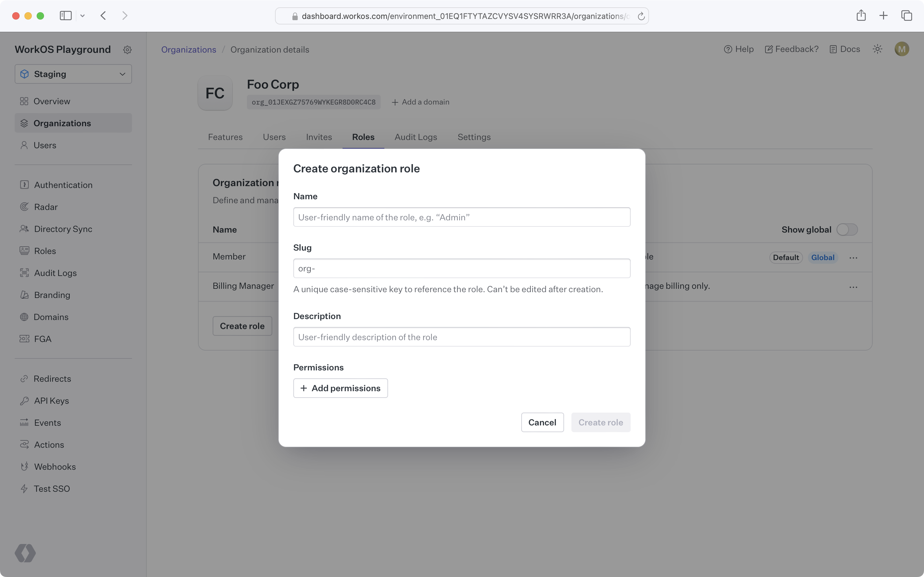Click the Name input field in dialog
Screen dimensions: 924x577
coord(462,217)
